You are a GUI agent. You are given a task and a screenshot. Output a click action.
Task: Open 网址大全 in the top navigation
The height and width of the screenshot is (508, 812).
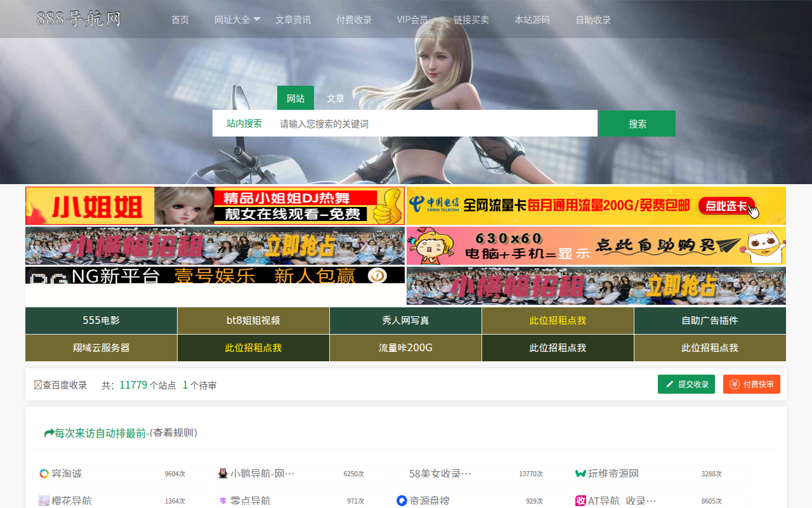(232, 20)
